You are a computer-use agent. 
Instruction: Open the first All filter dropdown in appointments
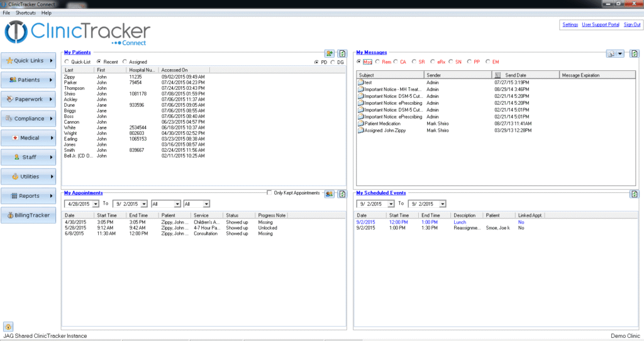[x=177, y=204]
